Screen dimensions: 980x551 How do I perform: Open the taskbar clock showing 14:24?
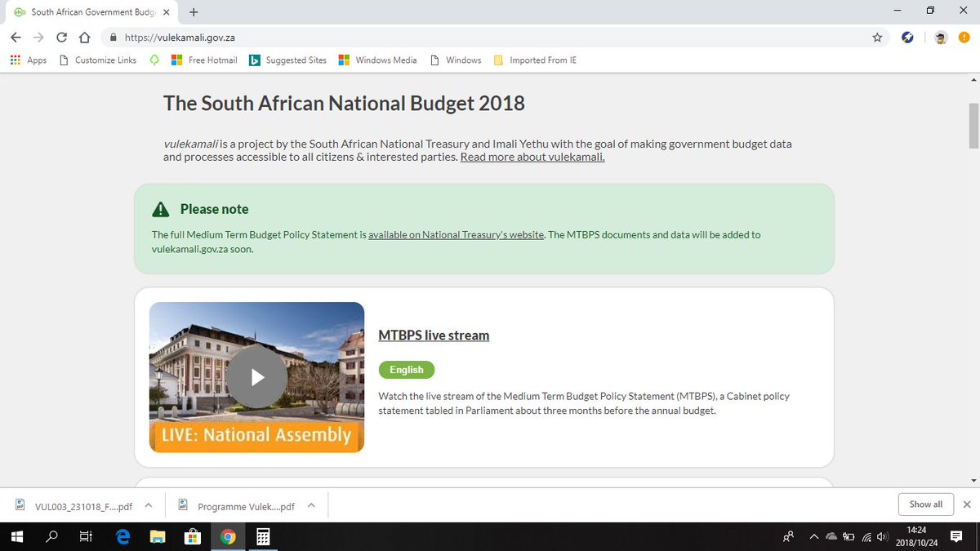tap(915, 536)
